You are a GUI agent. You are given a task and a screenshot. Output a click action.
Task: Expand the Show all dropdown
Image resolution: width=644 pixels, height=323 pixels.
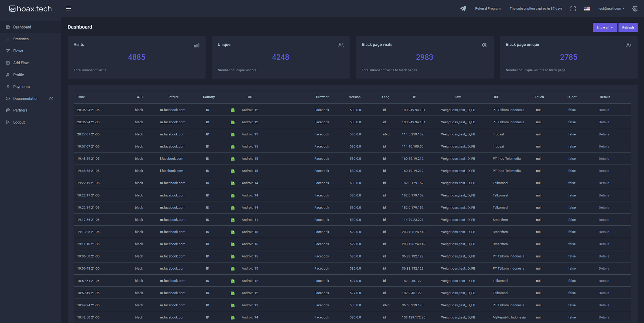604,28
